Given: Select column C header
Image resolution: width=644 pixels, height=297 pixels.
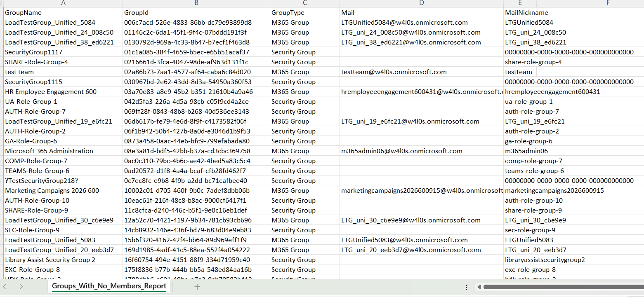Looking at the screenshot, I should (304, 3).
